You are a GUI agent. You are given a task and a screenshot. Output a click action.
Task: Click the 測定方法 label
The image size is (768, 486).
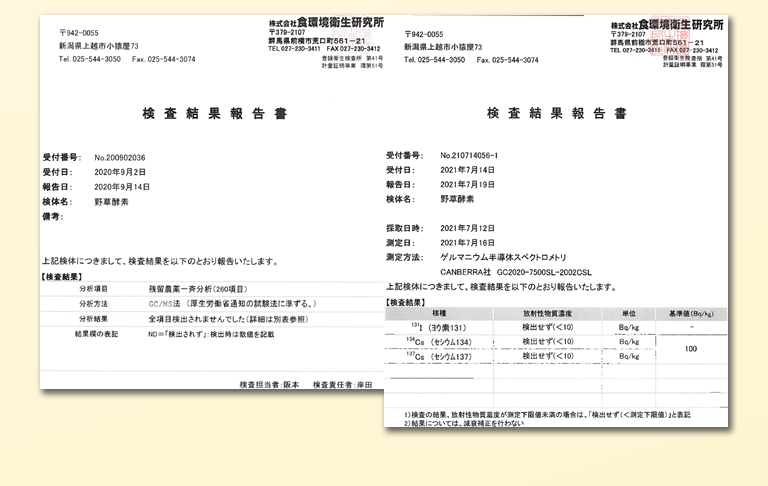[405, 257]
